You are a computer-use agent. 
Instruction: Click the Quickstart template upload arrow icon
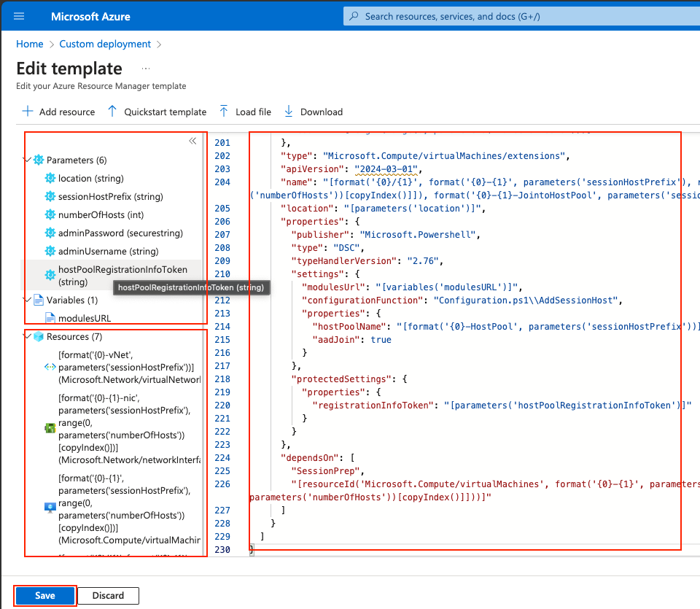pyautogui.click(x=112, y=112)
